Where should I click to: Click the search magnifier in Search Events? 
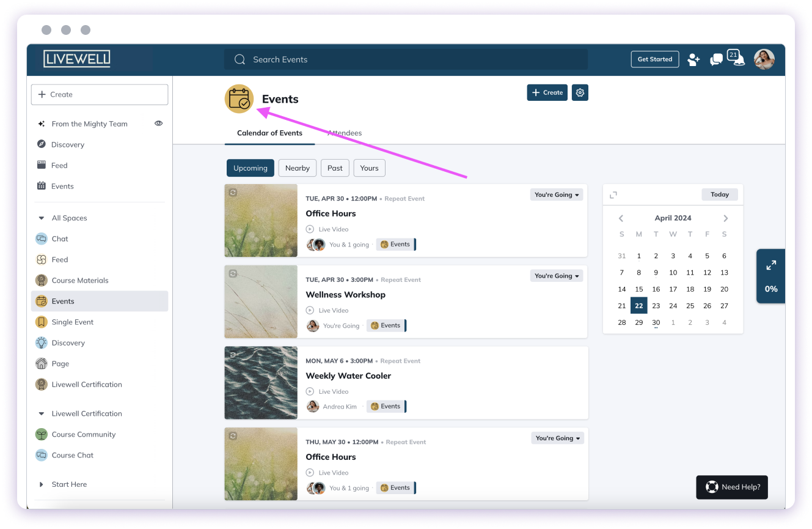(240, 59)
